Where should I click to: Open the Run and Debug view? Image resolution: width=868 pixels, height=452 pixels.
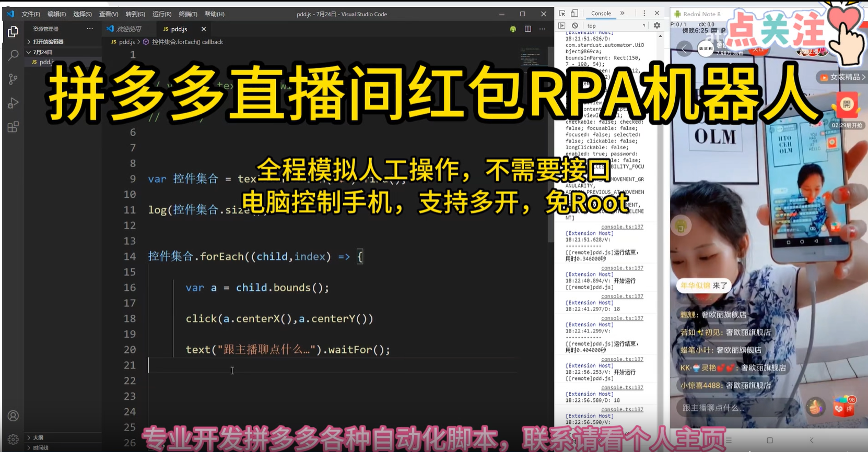tap(13, 103)
